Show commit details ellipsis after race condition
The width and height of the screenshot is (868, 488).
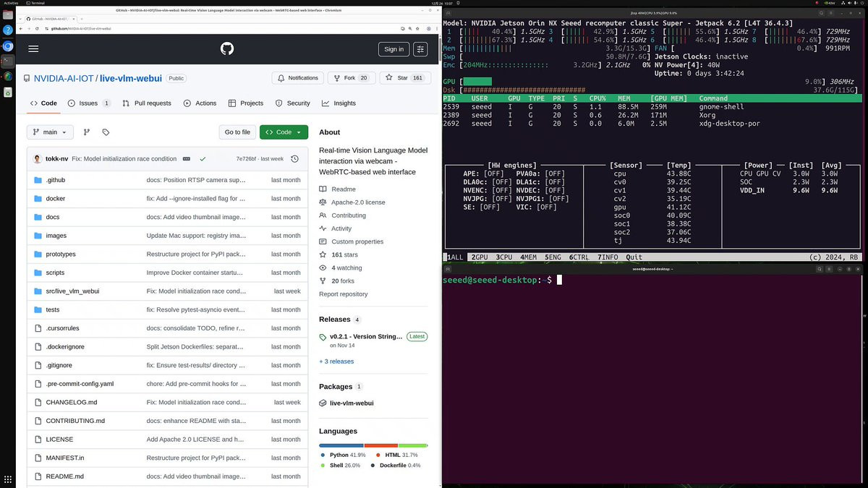tap(187, 159)
